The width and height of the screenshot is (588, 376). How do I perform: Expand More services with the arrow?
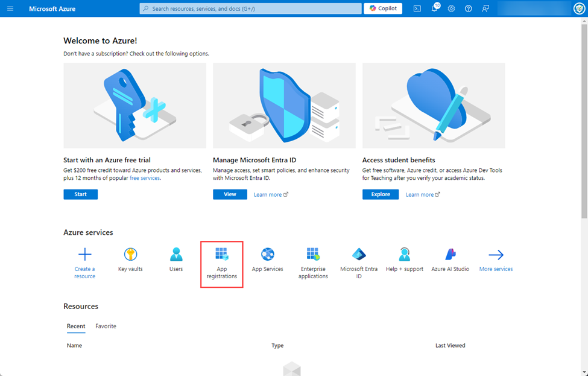[x=496, y=254]
